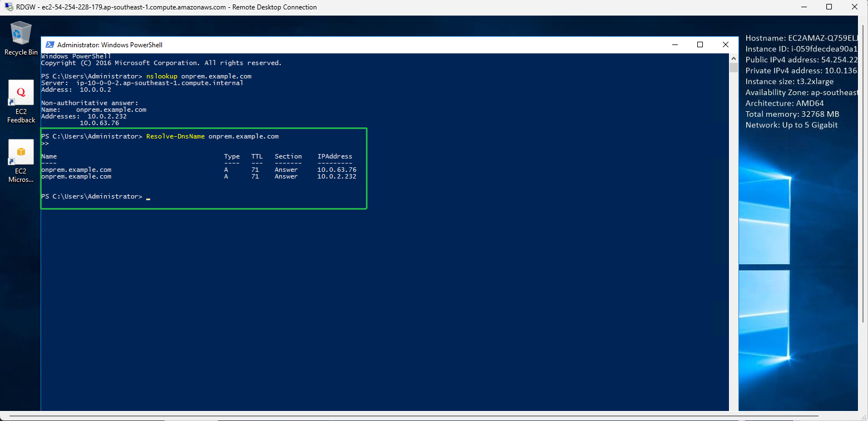
Task: Click the nslookup command text
Action: (x=162, y=76)
